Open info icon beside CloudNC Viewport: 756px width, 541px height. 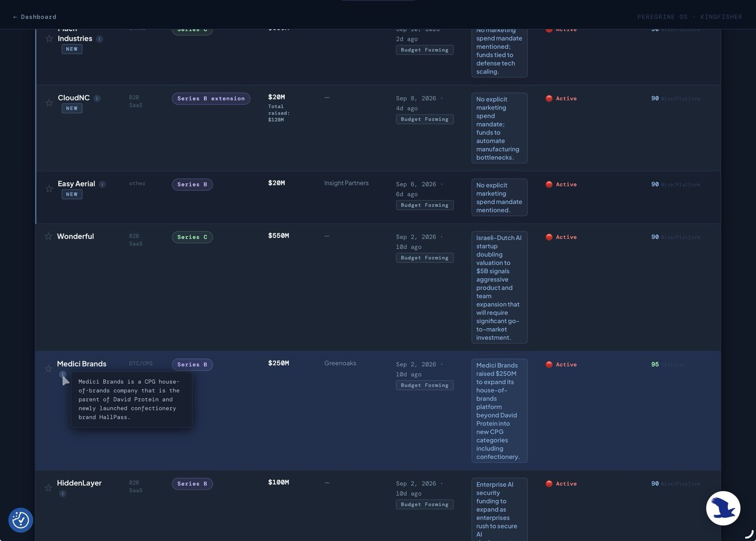click(x=97, y=98)
